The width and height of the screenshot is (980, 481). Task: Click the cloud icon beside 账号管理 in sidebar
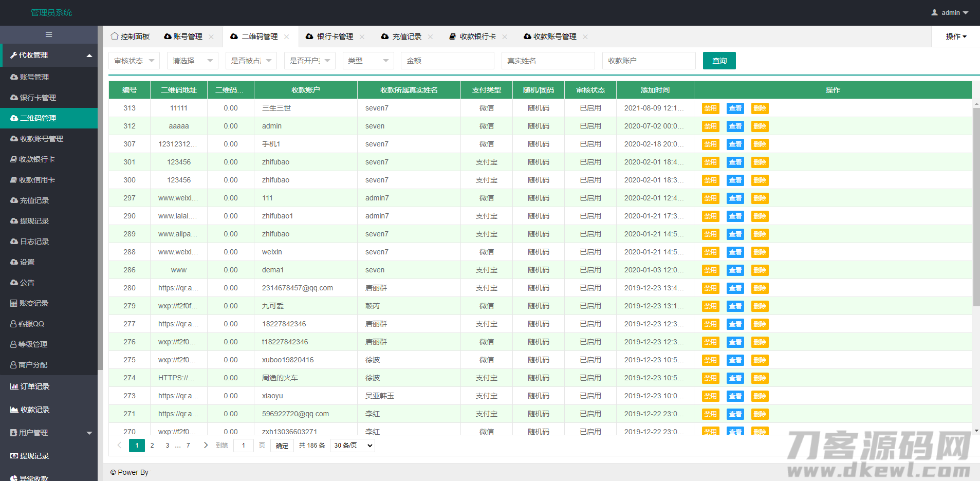coord(14,77)
